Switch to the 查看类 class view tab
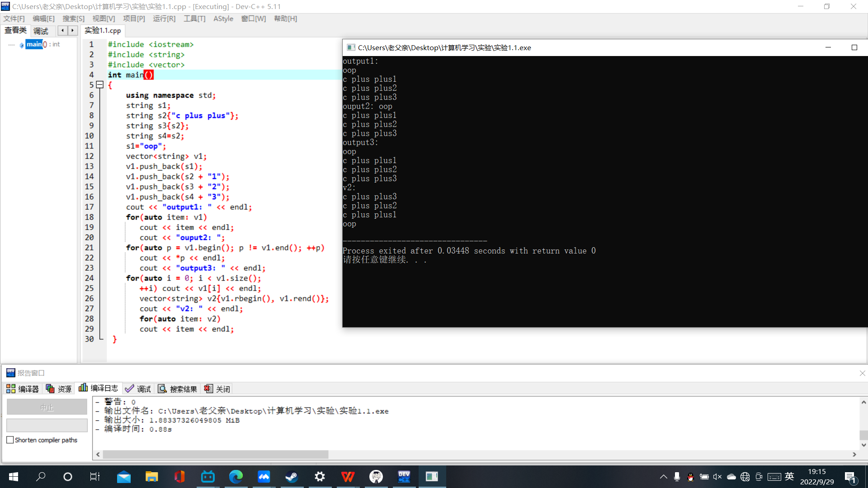The width and height of the screenshot is (868, 488). click(x=16, y=31)
